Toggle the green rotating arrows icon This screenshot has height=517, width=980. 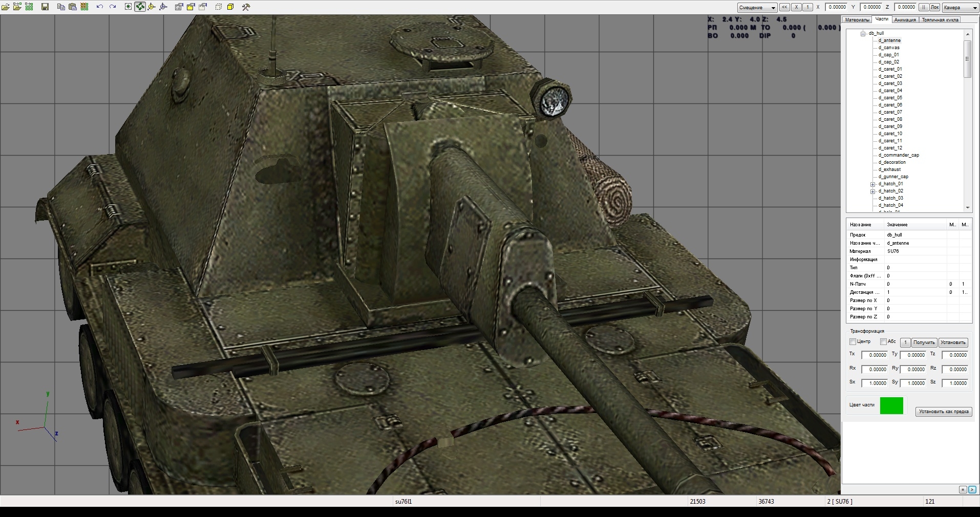pyautogui.click(x=140, y=7)
